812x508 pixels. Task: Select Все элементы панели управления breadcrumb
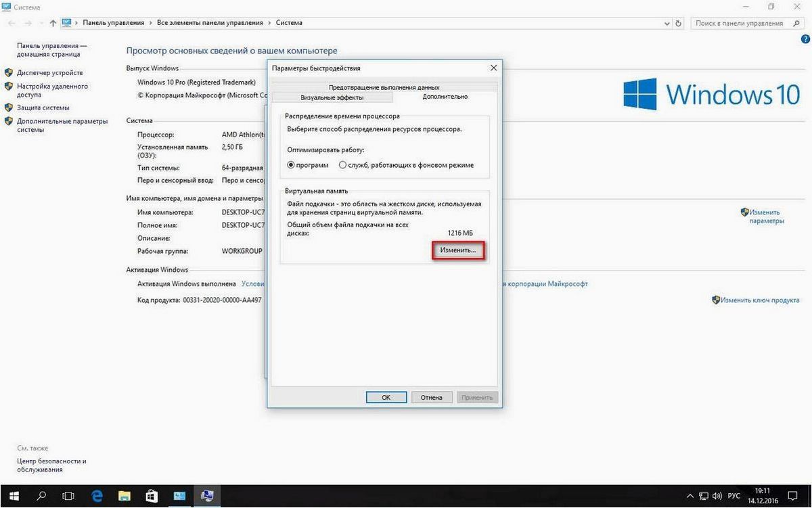tap(210, 23)
